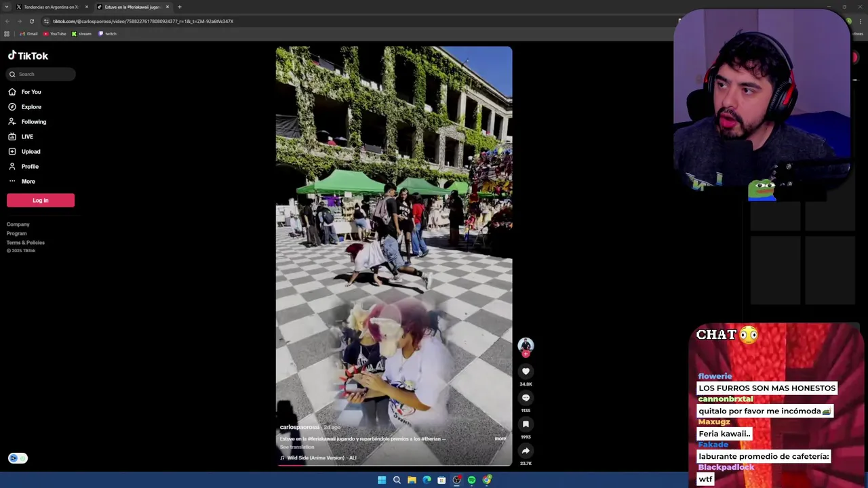
Task: Open the stream bookmark
Action: point(81,34)
